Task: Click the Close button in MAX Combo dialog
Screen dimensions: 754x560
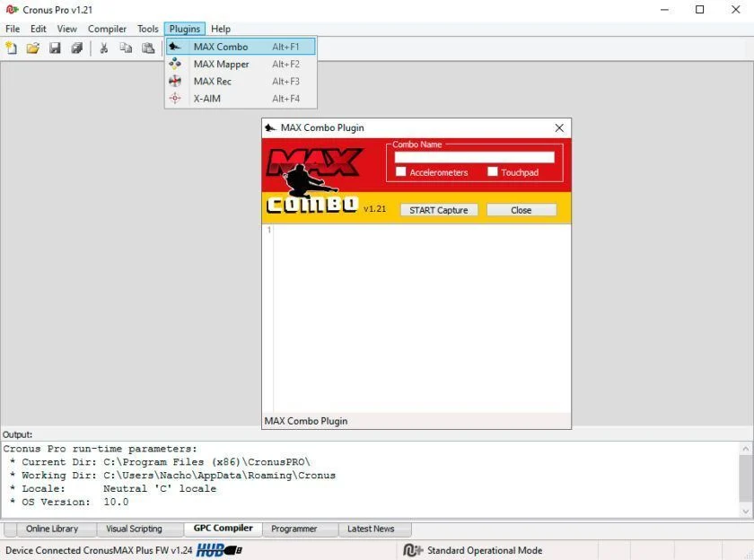Action: [x=522, y=210]
